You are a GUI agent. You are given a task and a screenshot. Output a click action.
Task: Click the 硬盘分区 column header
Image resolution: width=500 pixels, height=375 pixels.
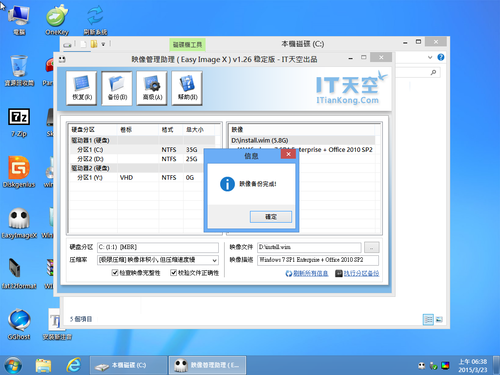pyautogui.click(x=93, y=129)
